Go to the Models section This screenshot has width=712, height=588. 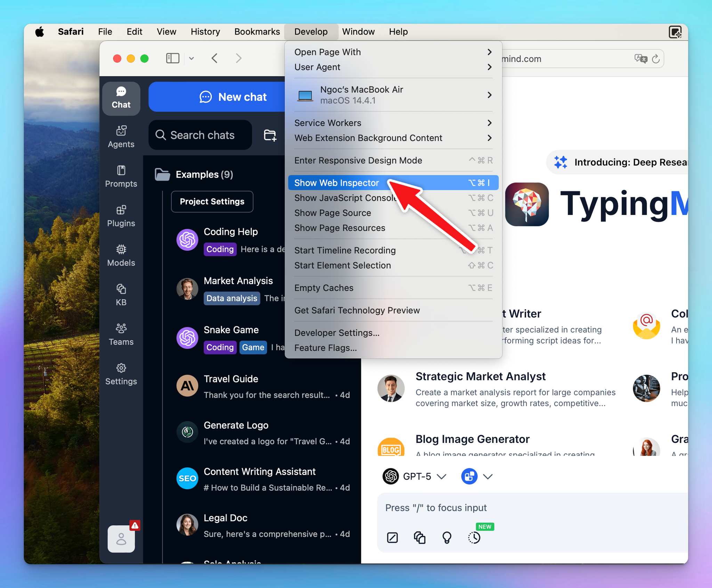121,255
